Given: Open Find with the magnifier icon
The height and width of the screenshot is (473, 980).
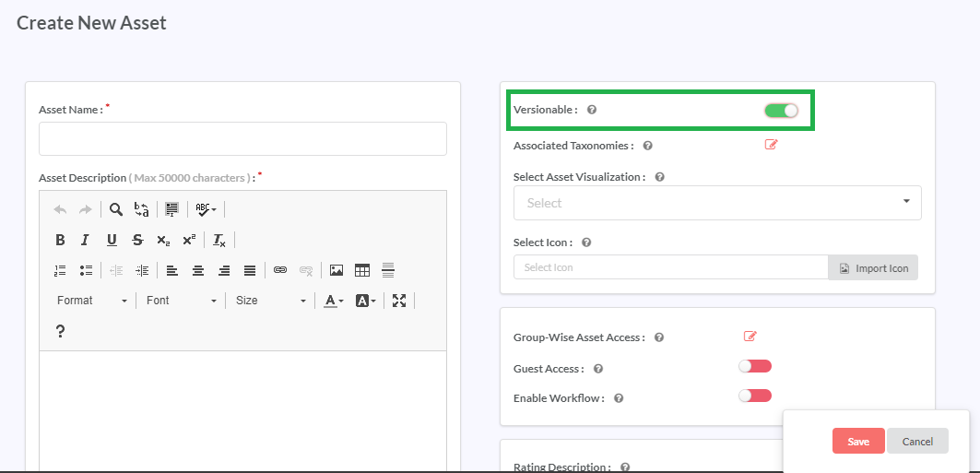Looking at the screenshot, I should pyautogui.click(x=115, y=209).
